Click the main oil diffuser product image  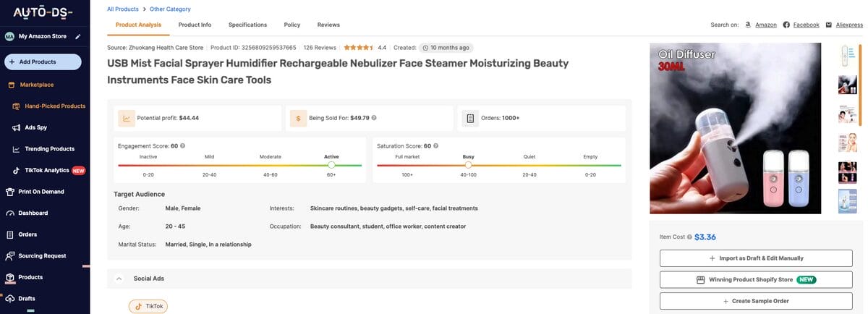[736, 128]
